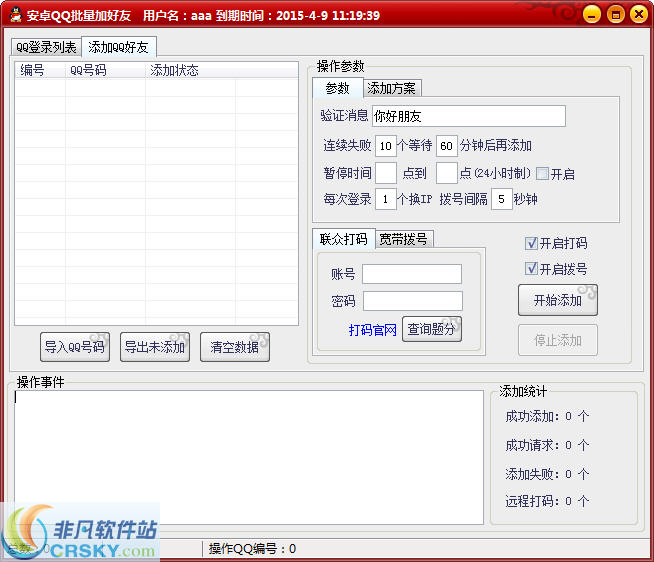Viewport: 654px width, 562px height.
Task: Focus the 验证消息 text field
Action: (x=469, y=116)
